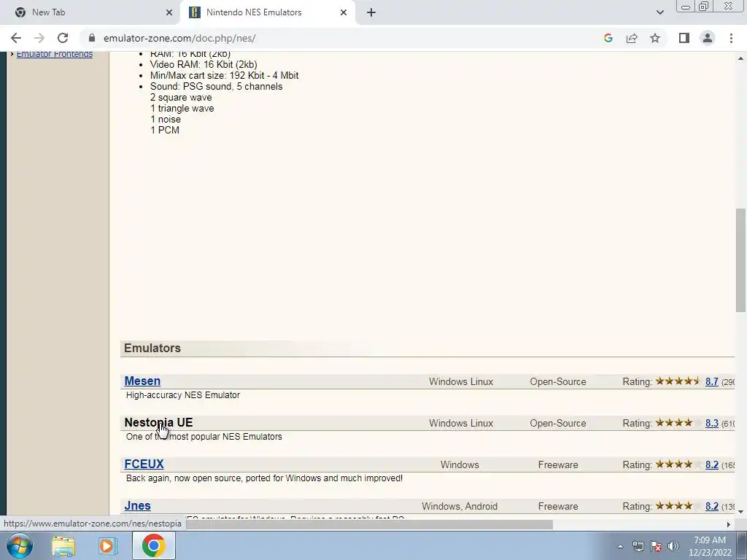
Task: Open the volume speaker tray icon
Action: pos(673,546)
